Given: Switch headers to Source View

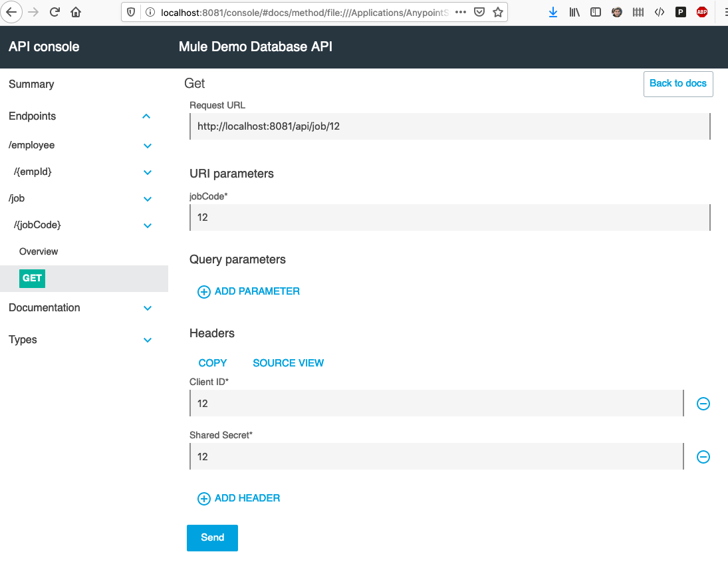Looking at the screenshot, I should click(x=289, y=363).
